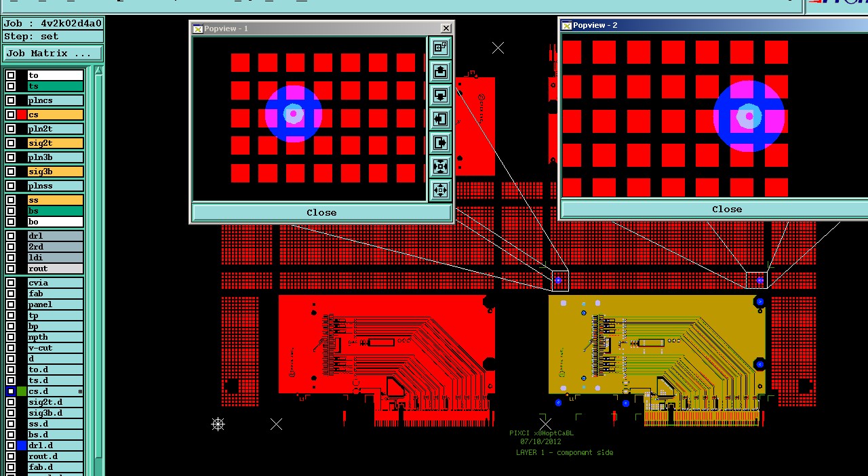Viewport: 868px width, 476px height.
Task: Click the Popview 1 title bar window icon
Action: point(197,28)
